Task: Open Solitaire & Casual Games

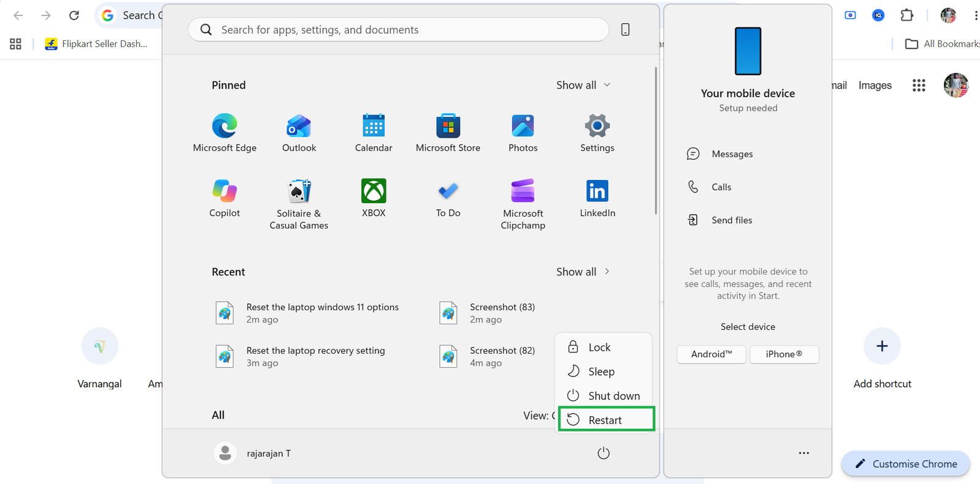Action: pyautogui.click(x=299, y=204)
